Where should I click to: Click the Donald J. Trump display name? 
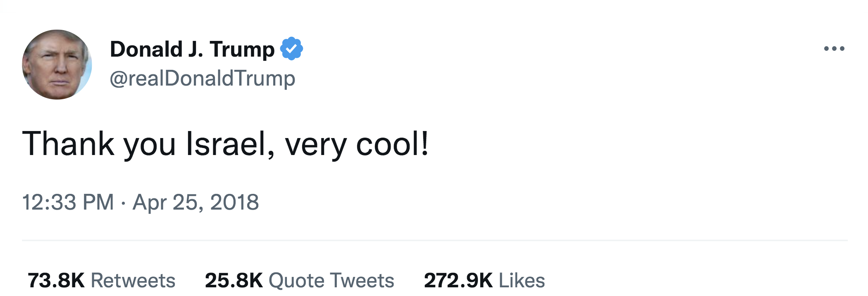(x=192, y=49)
